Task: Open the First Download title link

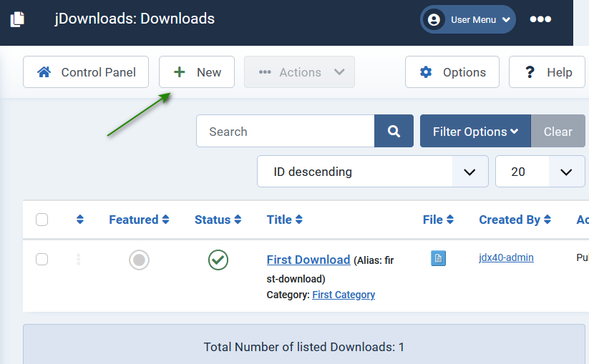Action: click(308, 260)
